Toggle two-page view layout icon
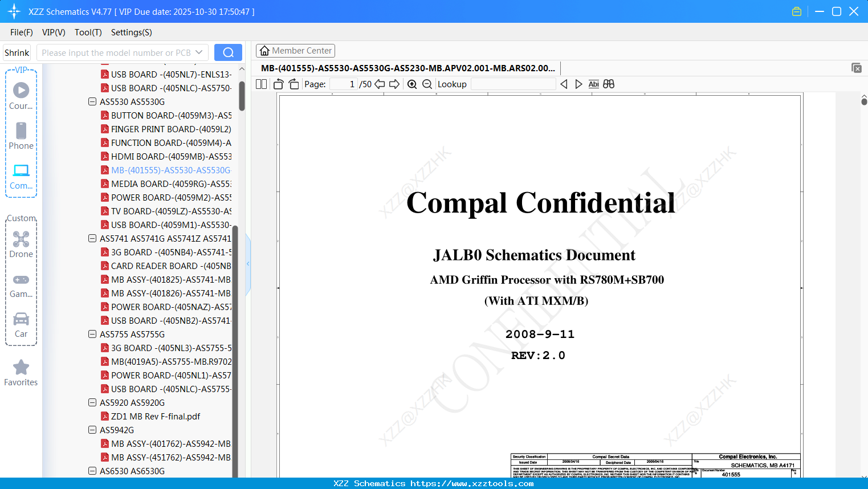The width and height of the screenshot is (868, 489). 262,84
